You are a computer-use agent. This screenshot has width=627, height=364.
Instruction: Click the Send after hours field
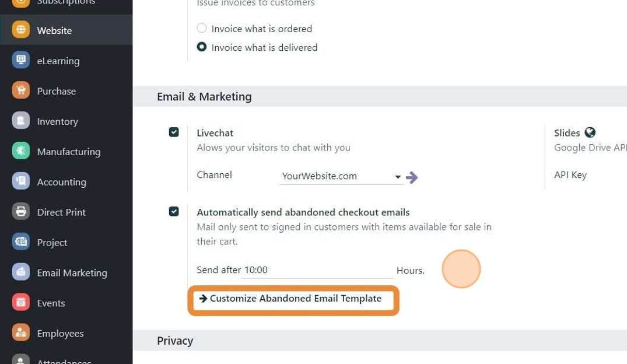317,270
